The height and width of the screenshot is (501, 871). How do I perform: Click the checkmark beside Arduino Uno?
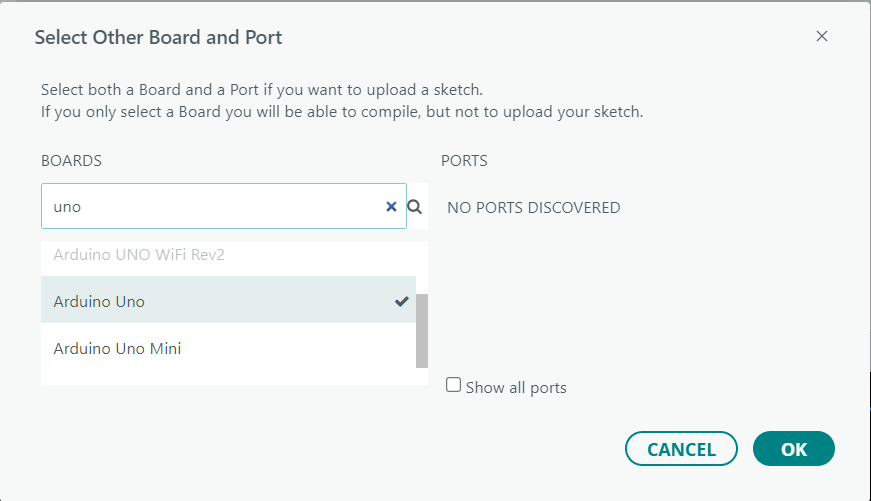[x=401, y=301]
